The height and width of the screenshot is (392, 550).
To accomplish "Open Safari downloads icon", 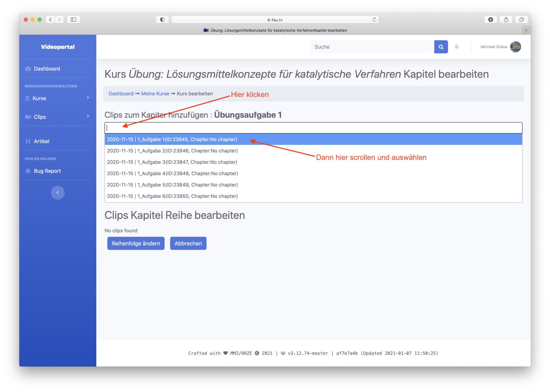I will (490, 20).
